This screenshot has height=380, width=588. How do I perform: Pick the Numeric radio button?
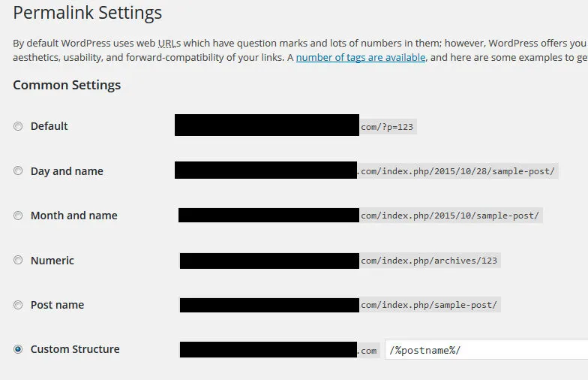click(x=18, y=260)
